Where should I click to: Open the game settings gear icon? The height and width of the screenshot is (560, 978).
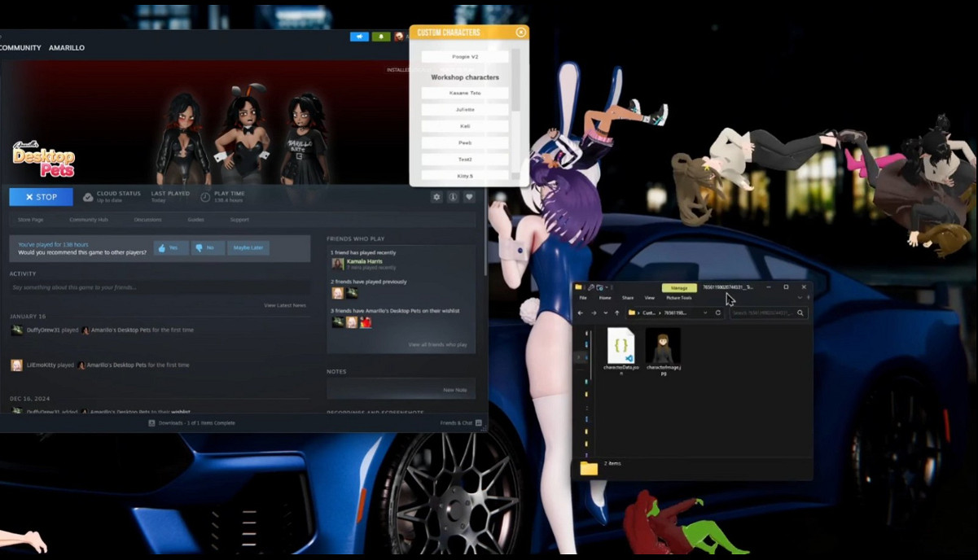pos(436,197)
